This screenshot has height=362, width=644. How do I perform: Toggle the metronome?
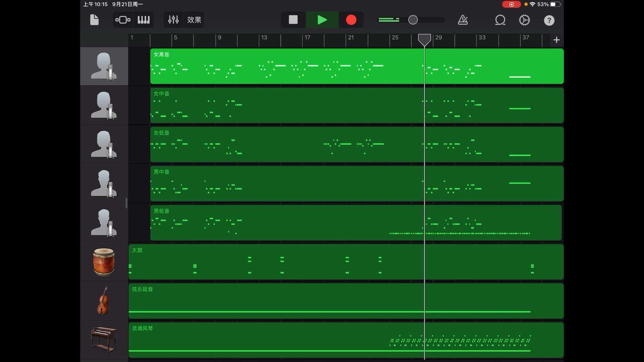tap(463, 20)
